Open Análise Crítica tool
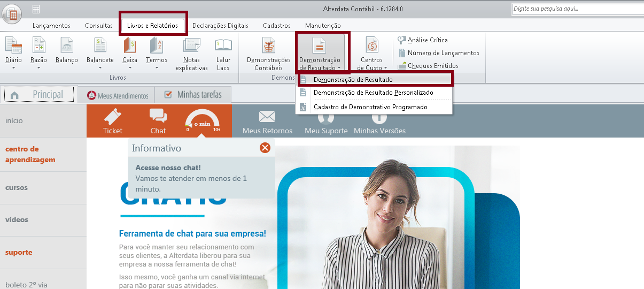 tap(423, 40)
